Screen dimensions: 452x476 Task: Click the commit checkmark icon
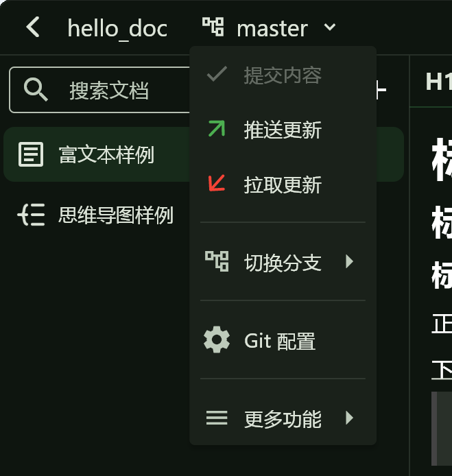coord(217,74)
